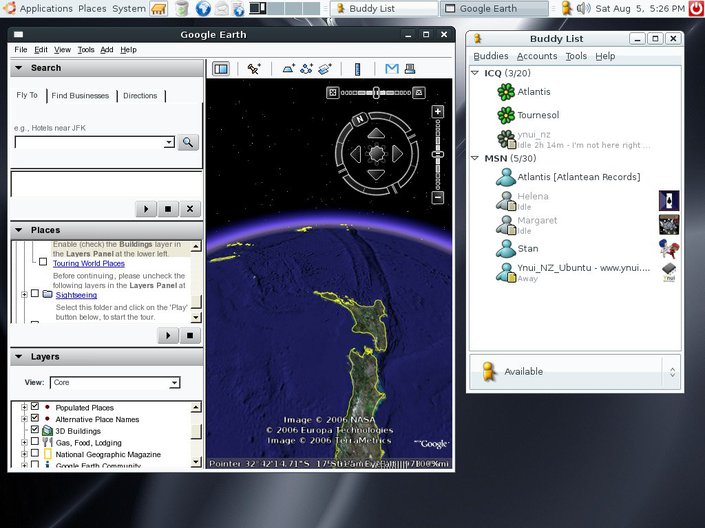Click the center reset button of navigation ring
This screenshot has width=705, height=528.
[377, 154]
